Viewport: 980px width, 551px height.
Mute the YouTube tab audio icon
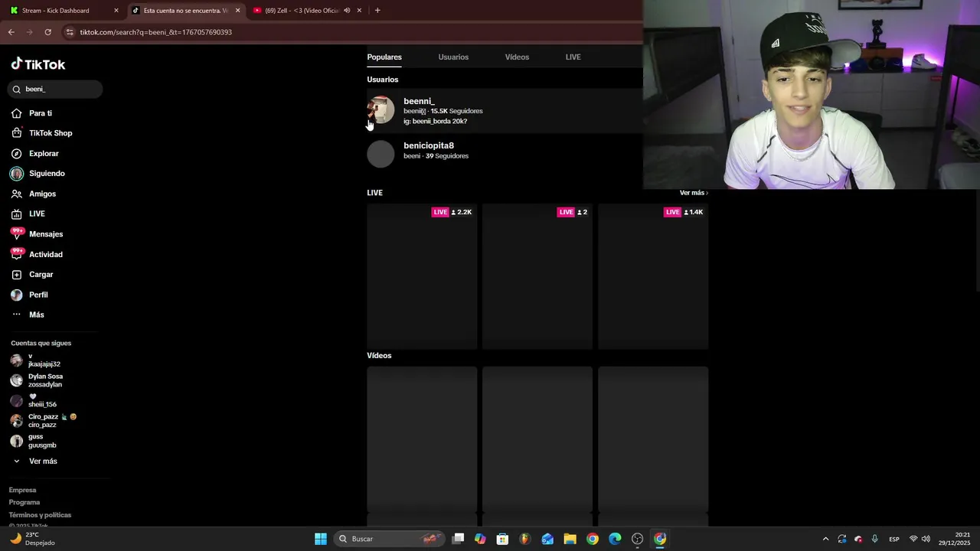347,11
